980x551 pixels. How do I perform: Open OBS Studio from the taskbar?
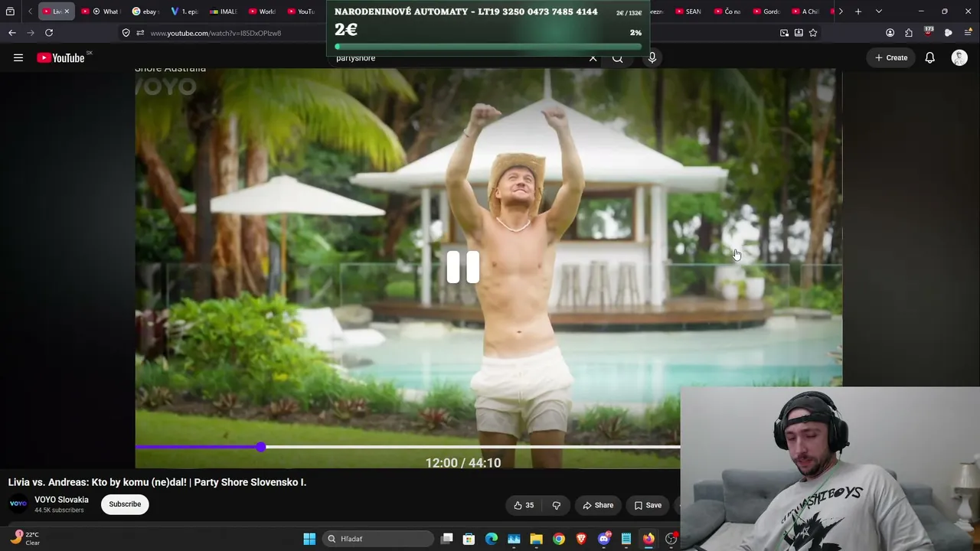tap(671, 539)
